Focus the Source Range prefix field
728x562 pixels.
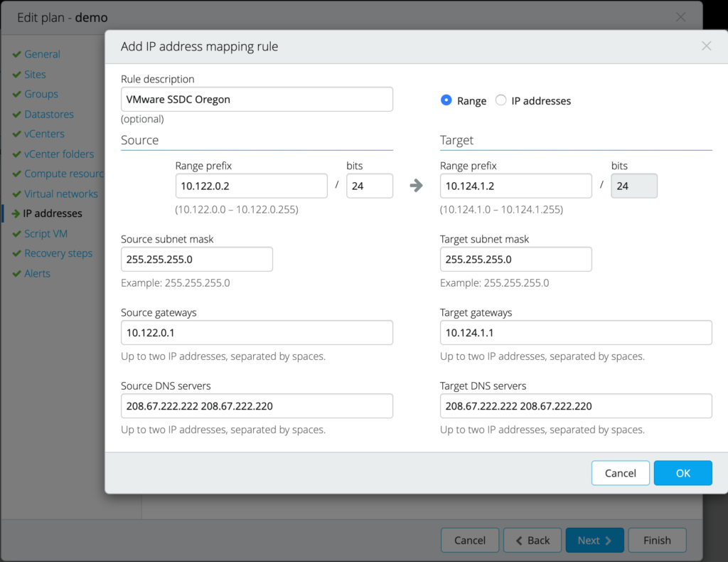[251, 186]
